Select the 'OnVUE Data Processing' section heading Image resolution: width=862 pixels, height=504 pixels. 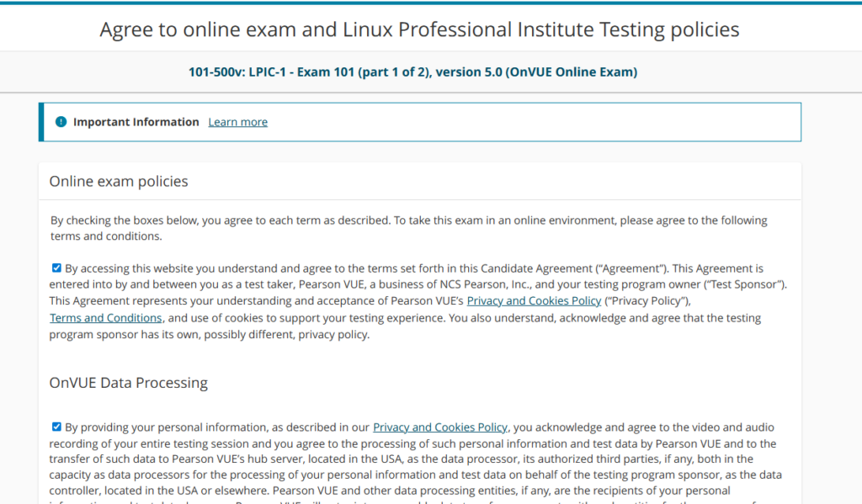[128, 383]
